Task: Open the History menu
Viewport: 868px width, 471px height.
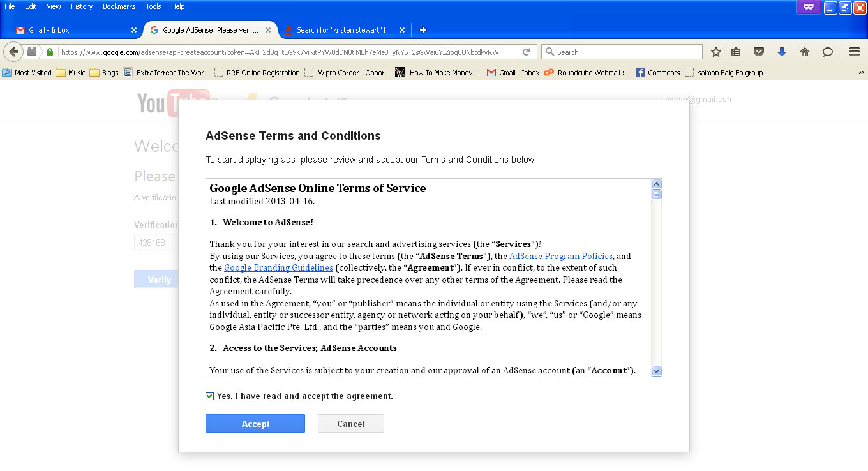Action: [x=82, y=6]
